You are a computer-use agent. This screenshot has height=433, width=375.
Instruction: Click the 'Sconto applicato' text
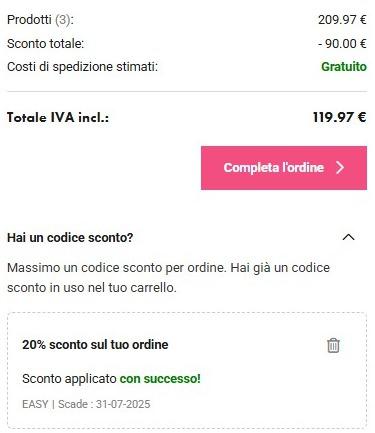pos(69,379)
